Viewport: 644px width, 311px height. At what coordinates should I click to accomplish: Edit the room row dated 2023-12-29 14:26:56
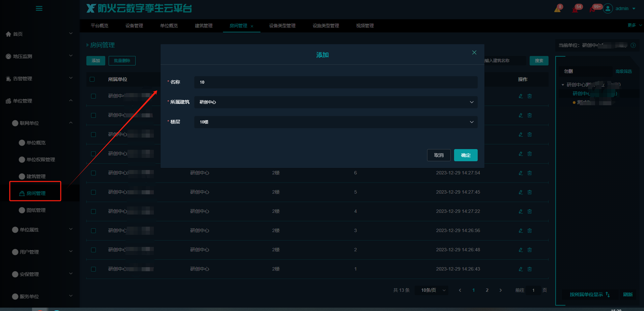(521, 231)
